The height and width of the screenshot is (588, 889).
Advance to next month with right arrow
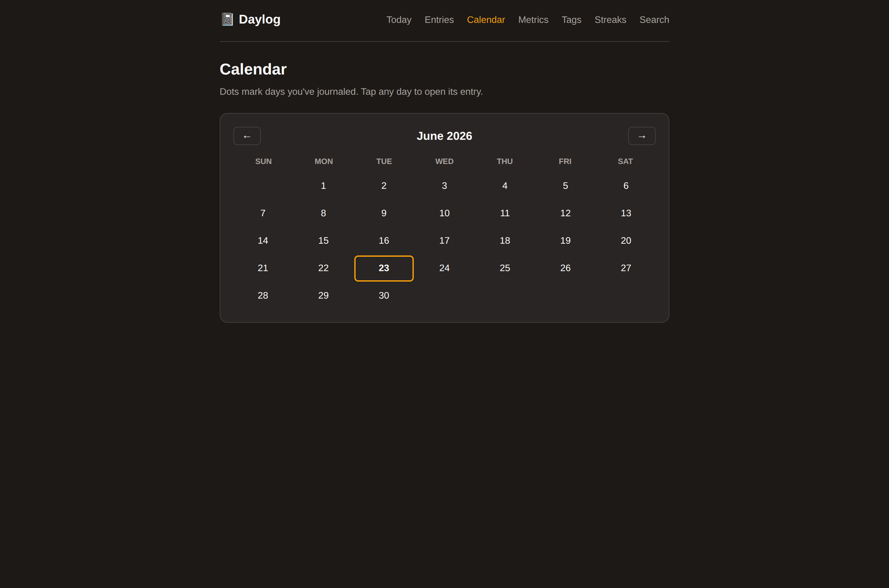point(642,136)
